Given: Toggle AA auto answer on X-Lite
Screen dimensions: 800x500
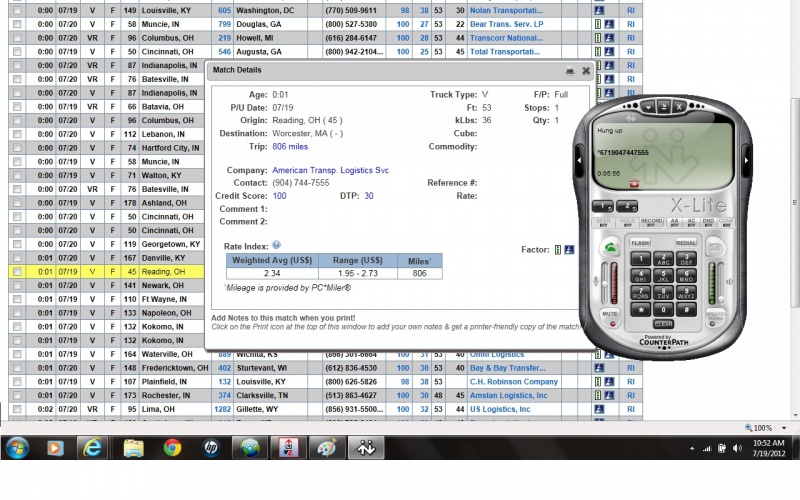Looking at the screenshot, I should [x=674, y=222].
